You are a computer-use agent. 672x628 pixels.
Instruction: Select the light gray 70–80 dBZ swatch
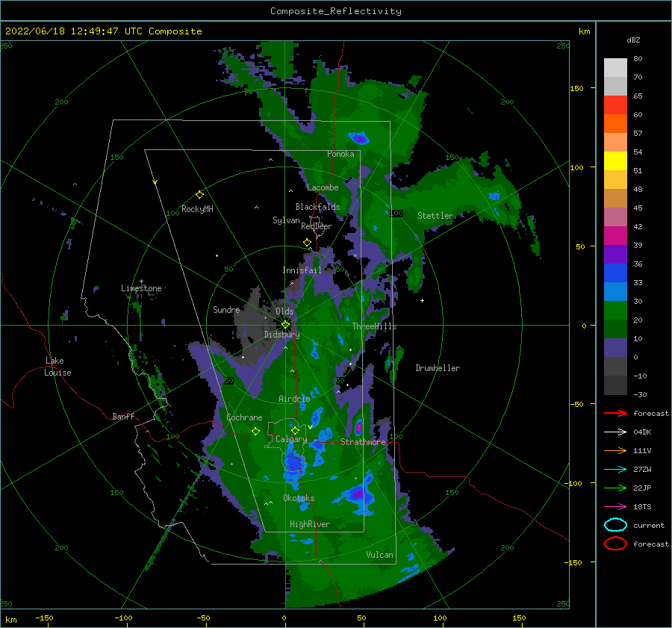tap(615, 68)
